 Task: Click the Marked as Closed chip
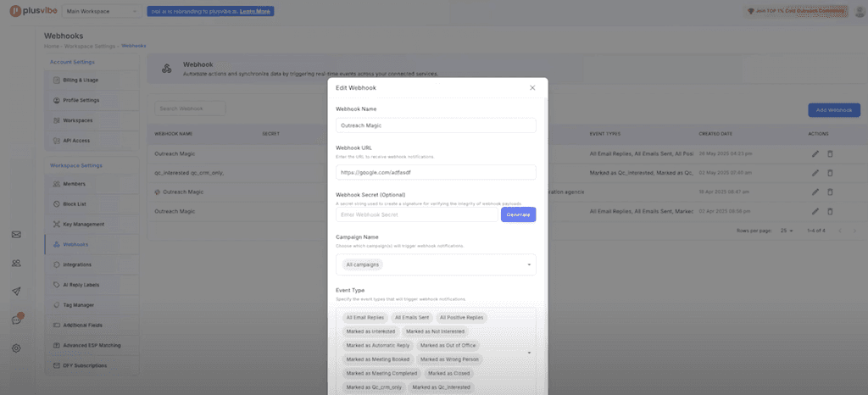coord(449,374)
